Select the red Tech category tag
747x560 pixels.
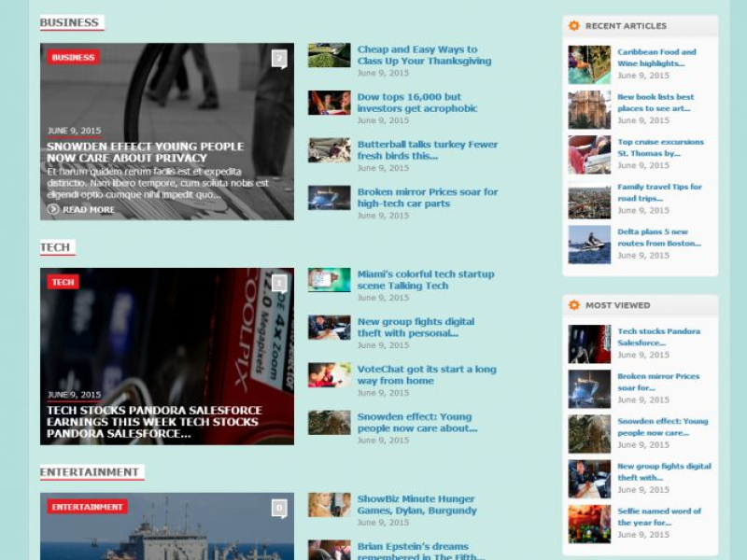(63, 282)
